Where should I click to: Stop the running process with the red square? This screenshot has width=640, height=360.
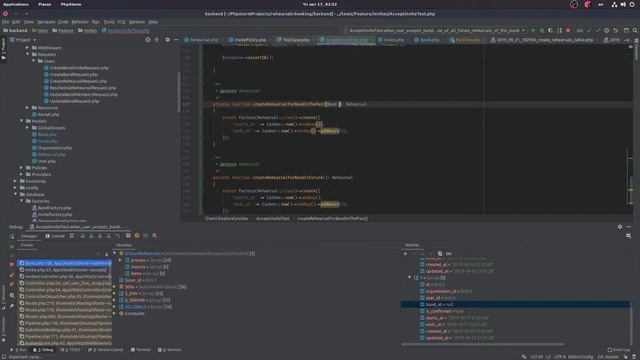(x=568, y=30)
